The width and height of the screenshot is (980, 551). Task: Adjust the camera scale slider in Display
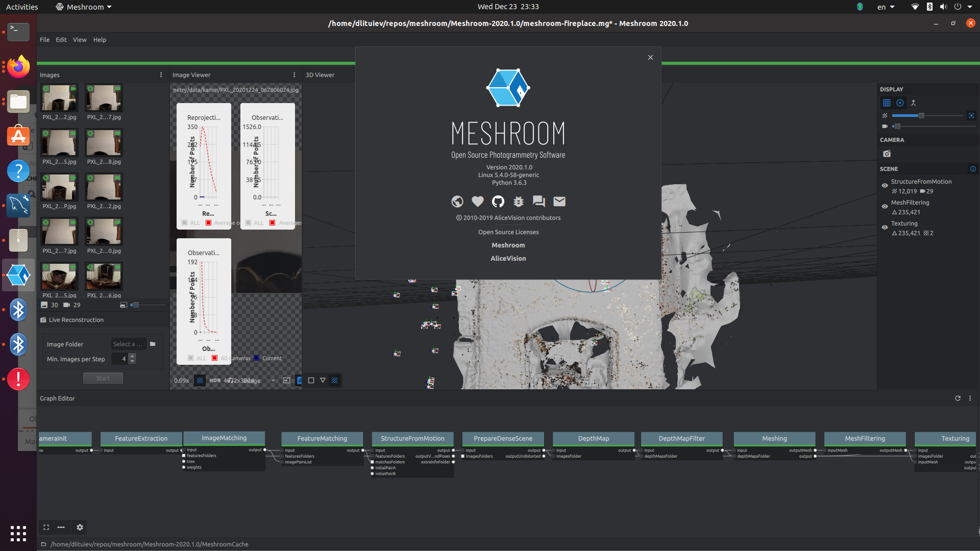(934, 126)
